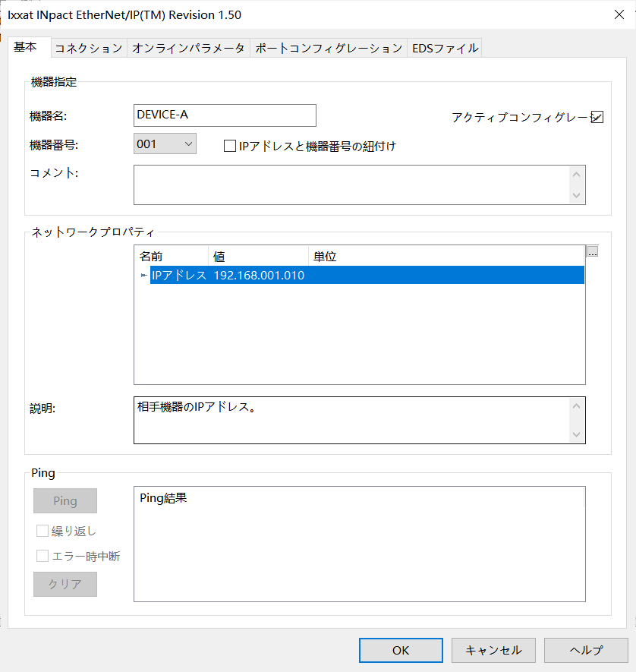Viewport: 636px width, 672px height.
Task: Click the 名前 column header
Action: (172, 257)
